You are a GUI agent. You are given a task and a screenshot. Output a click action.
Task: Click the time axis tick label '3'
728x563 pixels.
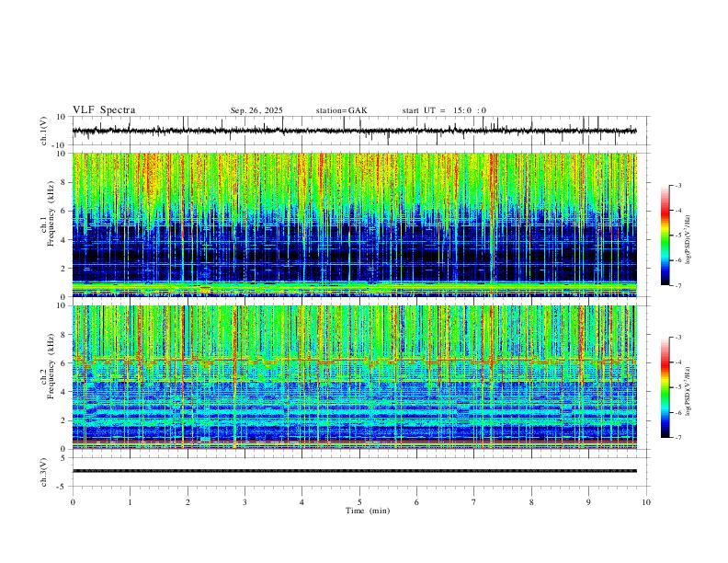[245, 502]
